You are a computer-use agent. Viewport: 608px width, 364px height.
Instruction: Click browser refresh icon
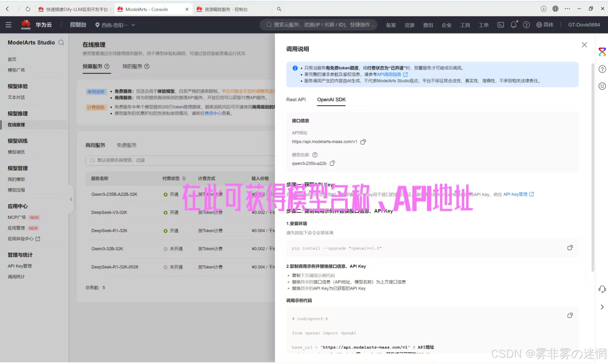tap(28, 9)
